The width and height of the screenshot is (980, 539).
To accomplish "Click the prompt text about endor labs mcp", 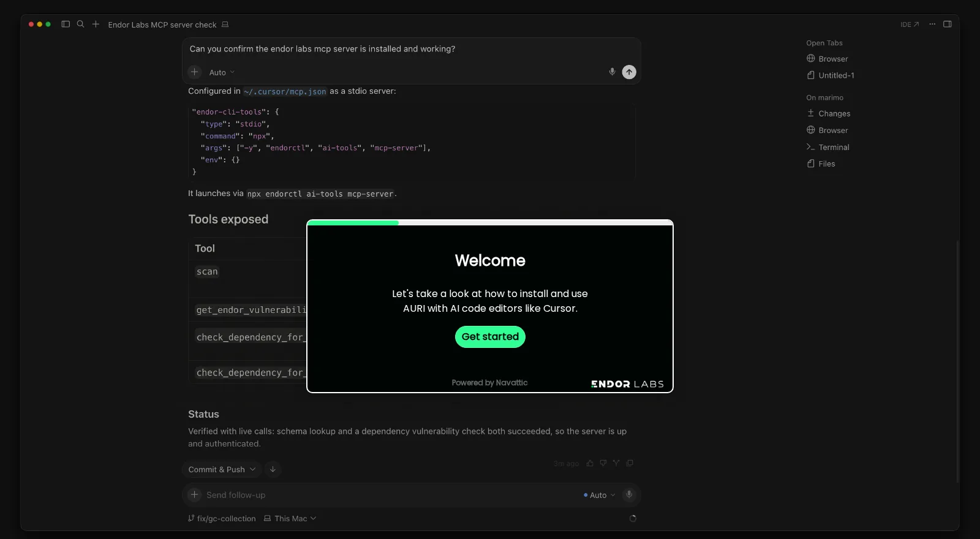I will (322, 49).
